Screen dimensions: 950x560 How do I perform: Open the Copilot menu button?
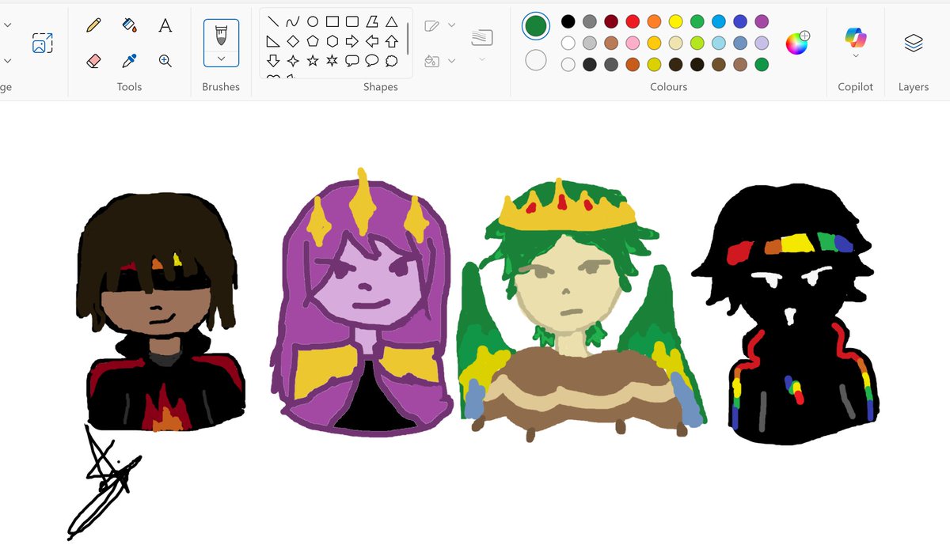(856, 43)
